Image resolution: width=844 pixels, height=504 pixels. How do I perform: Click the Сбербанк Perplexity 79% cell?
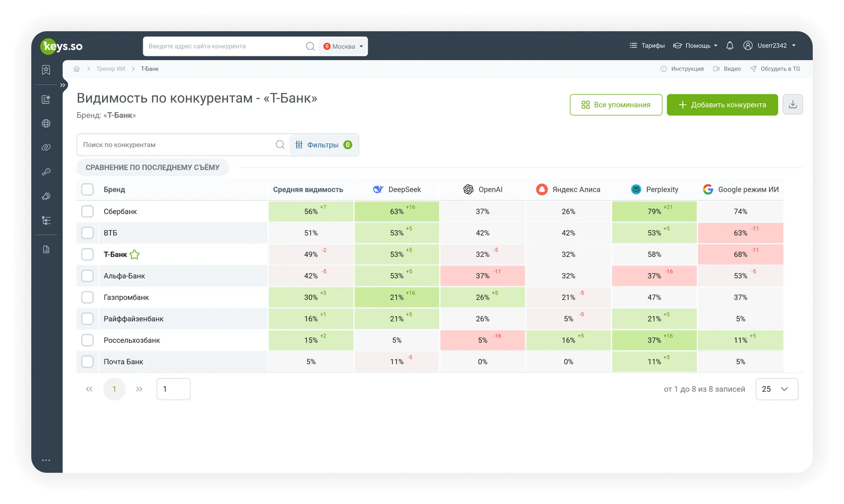[x=654, y=211]
